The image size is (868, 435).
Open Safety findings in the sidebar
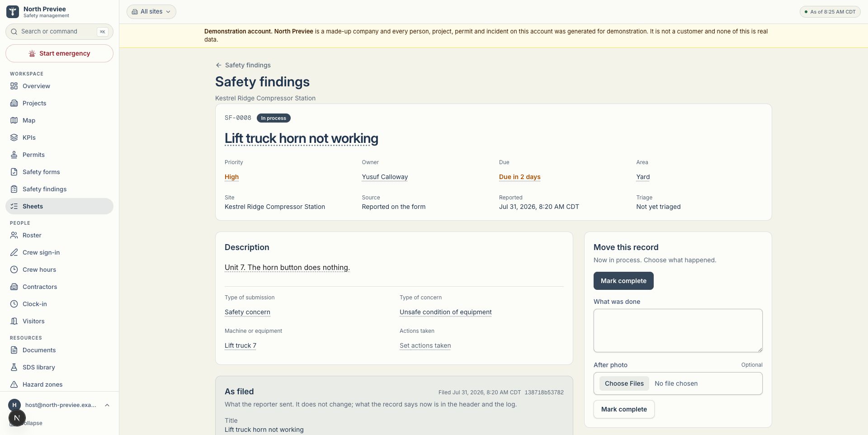pos(59,189)
